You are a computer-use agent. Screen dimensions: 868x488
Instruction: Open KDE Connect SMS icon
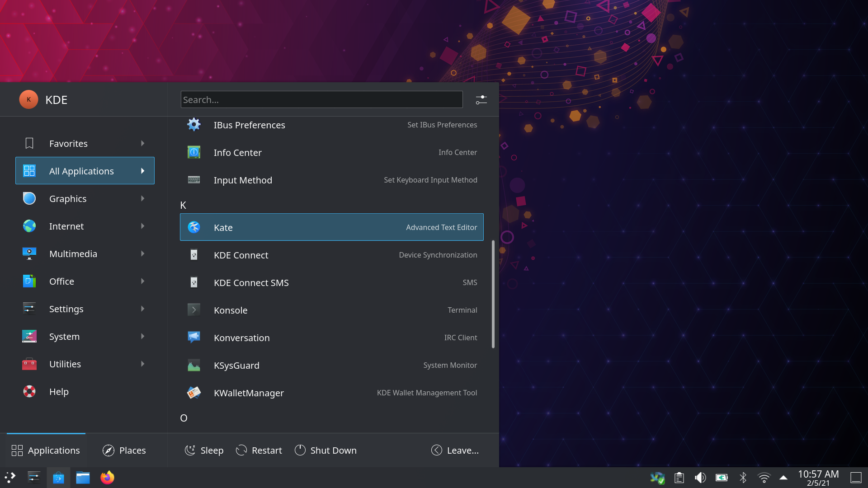194,282
